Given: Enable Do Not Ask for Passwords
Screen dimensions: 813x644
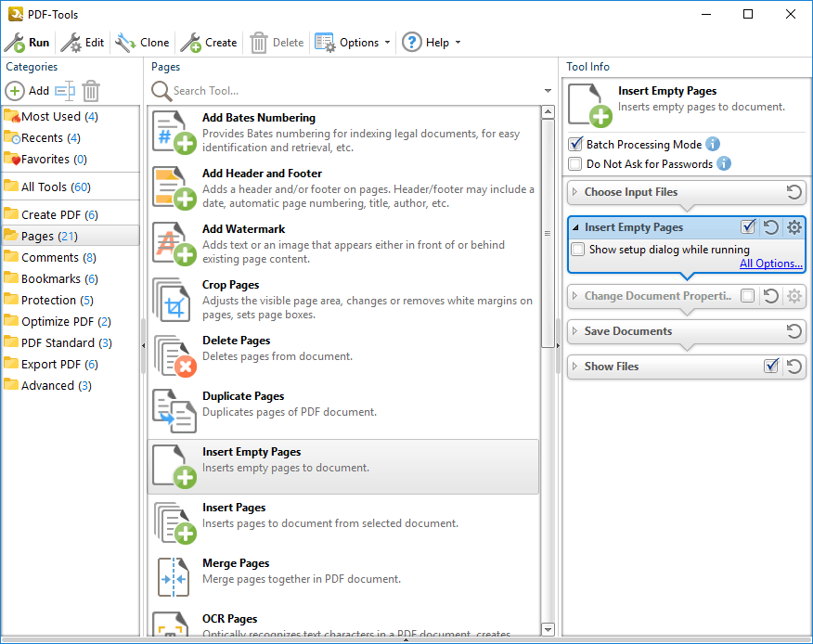Looking at the screenshot, I should pos(575,164).
